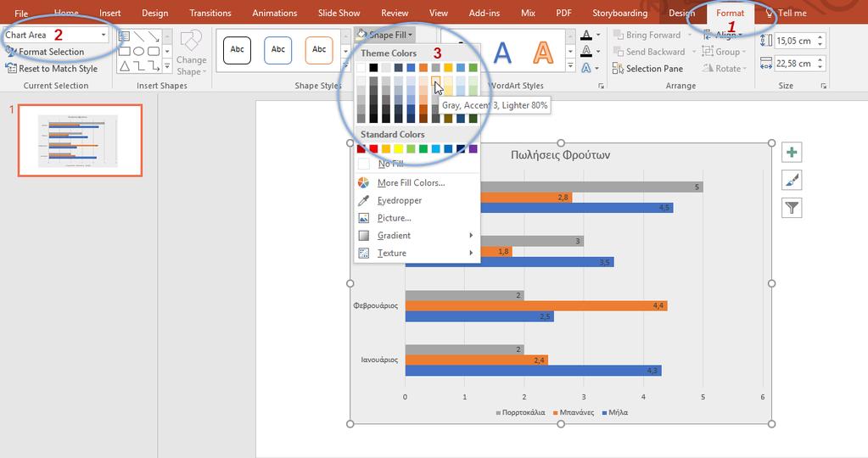Switch to the Animations tab
The height and width of the screenshot is (458, 868).
(275, 14)
